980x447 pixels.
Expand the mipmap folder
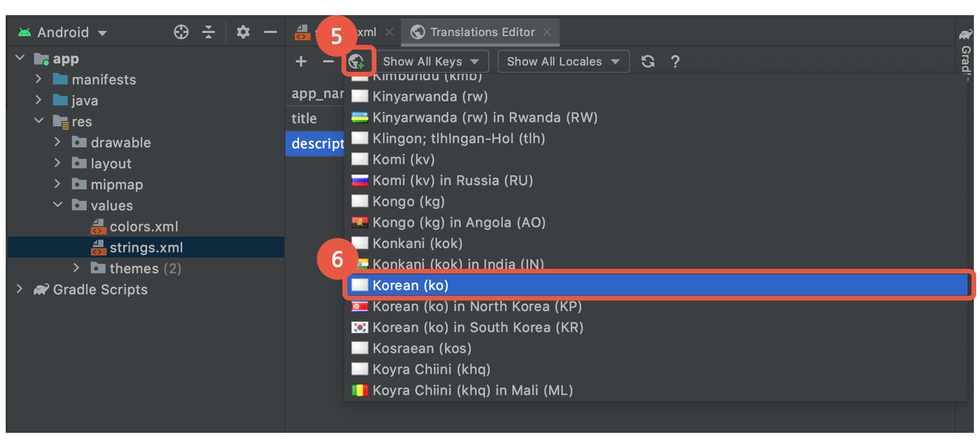pyautogui.click(x=57, y=183)
